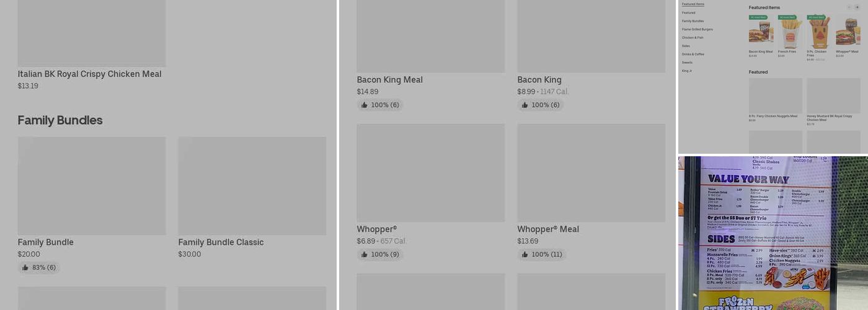Image resolution: width=868 pixels, height=310 pixels.
Task: Select the King Jr category link
Action: [686, 71]
